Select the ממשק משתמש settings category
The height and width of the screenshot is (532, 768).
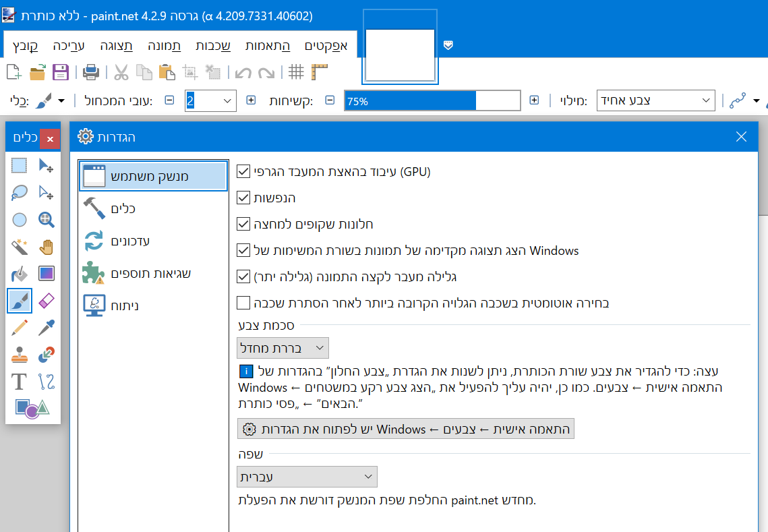tap(153, 176)
